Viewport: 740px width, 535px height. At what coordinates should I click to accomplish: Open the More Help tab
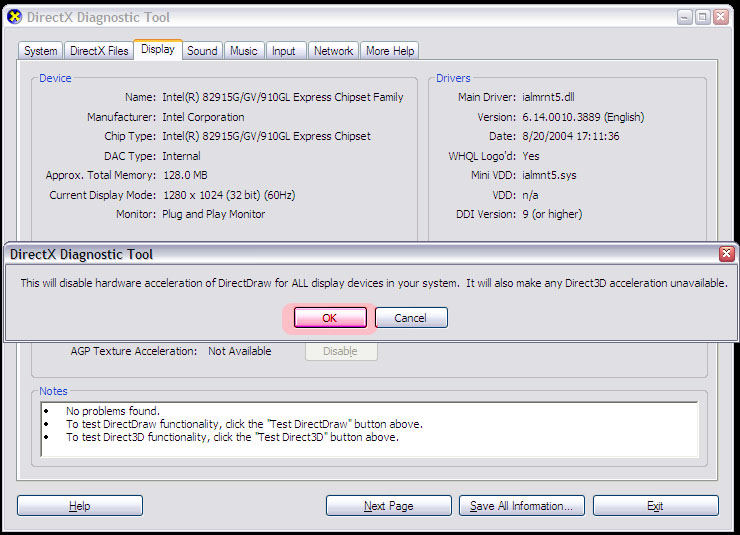pos(389,51)
